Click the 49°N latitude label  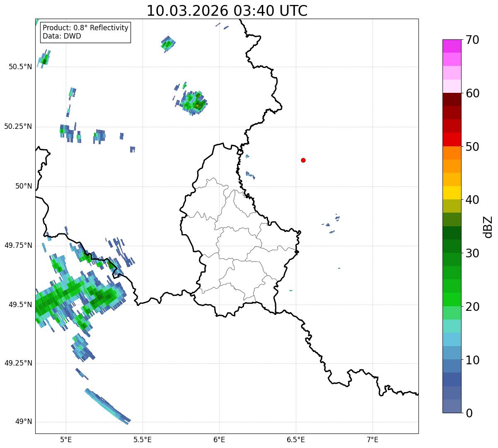click(x=24, y=422)
